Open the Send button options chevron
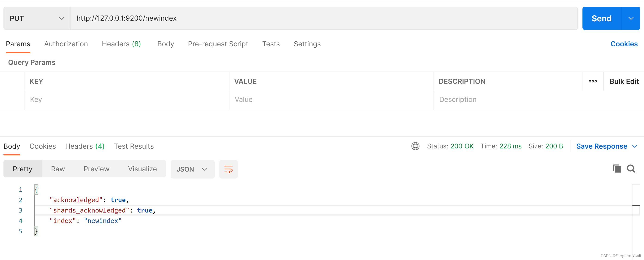 [x=631, y=18]
